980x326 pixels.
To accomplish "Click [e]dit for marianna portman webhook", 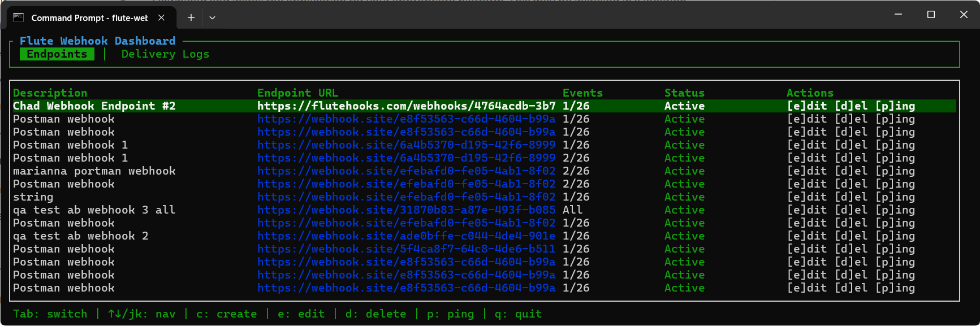I will (x=807, y=171).
